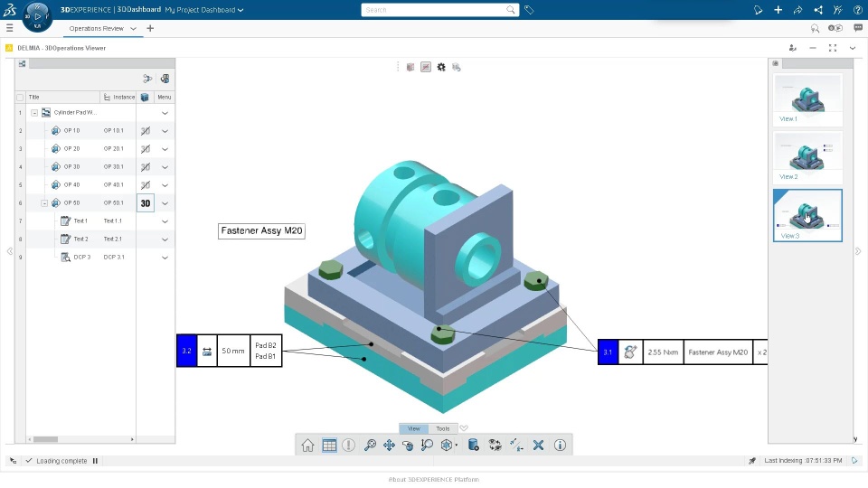Screen dimensions: 868x488
Task: Select the Rotate hand tool
Action: coord(408,445)
